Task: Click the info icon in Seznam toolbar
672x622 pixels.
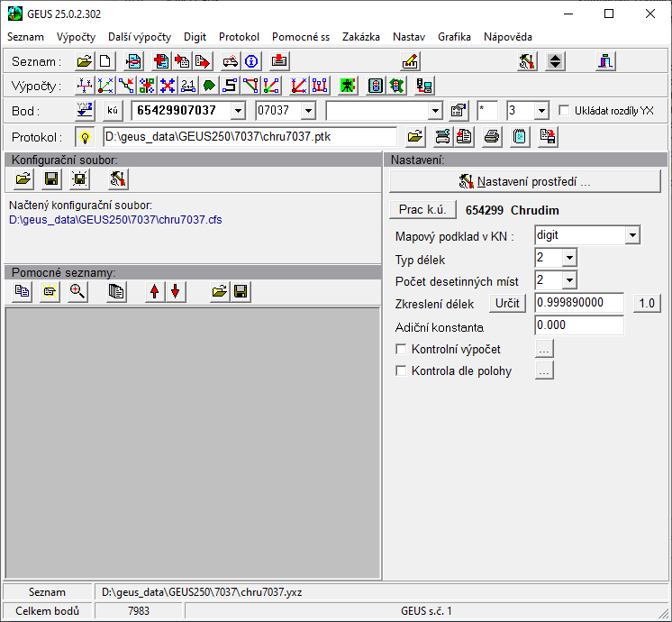Action: [252, 61]
